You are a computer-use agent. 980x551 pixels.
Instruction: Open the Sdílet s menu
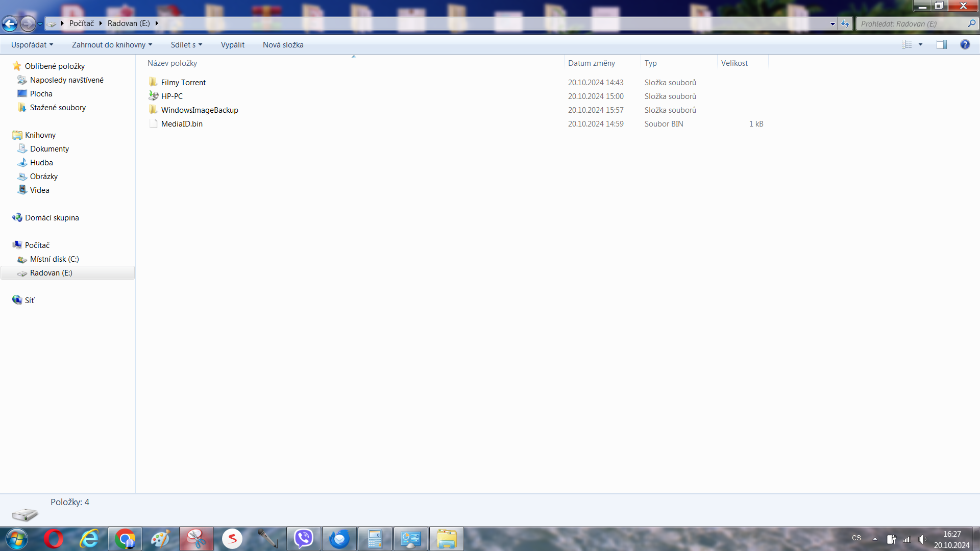(186, 44)
